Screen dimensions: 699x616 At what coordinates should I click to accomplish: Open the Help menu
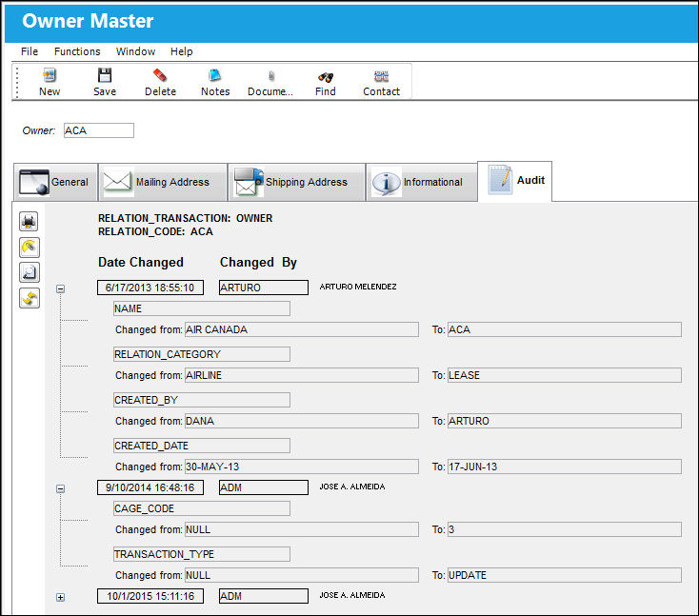(182, 51)
